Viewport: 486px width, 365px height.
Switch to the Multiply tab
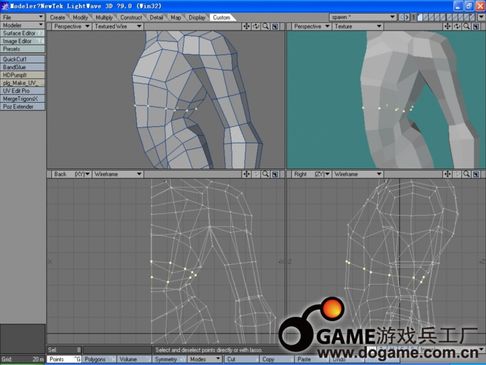pyautogui.click(x=104, y=17)
